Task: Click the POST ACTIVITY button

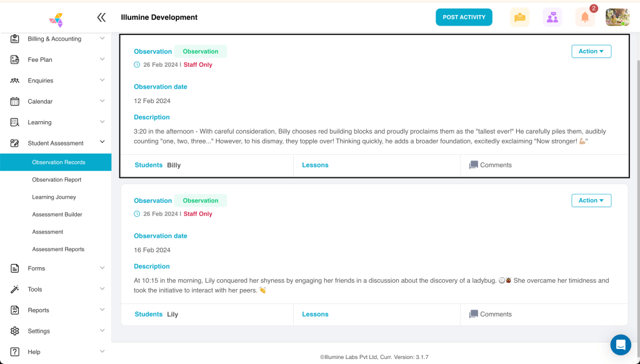Action: pos(464,17)
